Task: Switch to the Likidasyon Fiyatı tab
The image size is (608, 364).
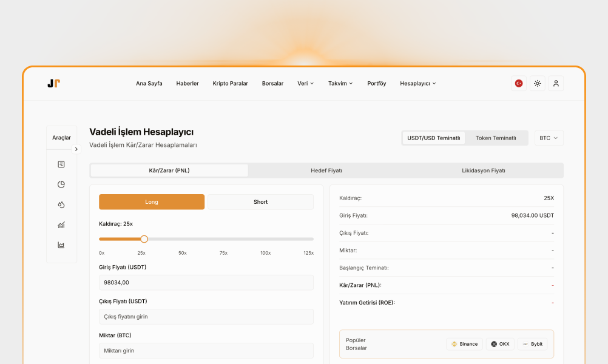Action: point(483,170)
